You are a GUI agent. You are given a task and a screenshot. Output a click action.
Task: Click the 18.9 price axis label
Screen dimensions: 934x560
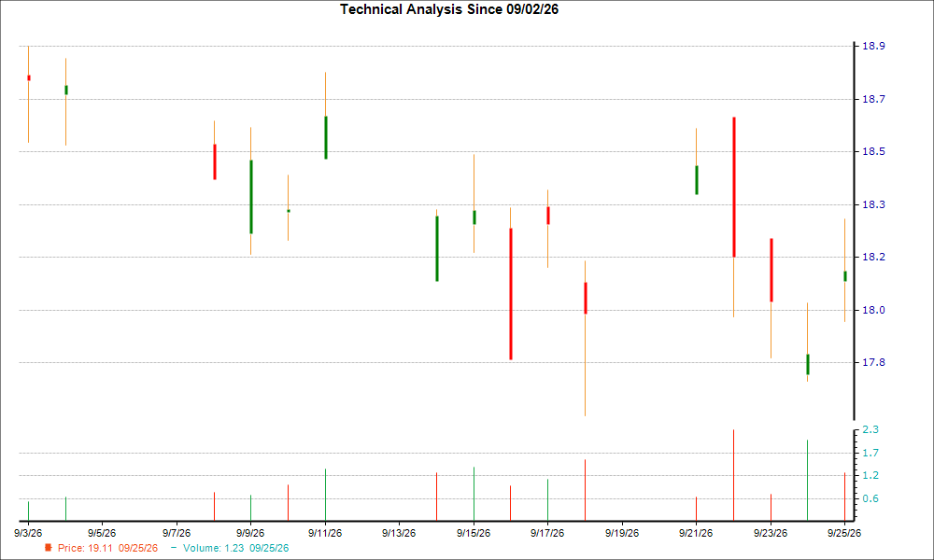[x=873, y=47]
